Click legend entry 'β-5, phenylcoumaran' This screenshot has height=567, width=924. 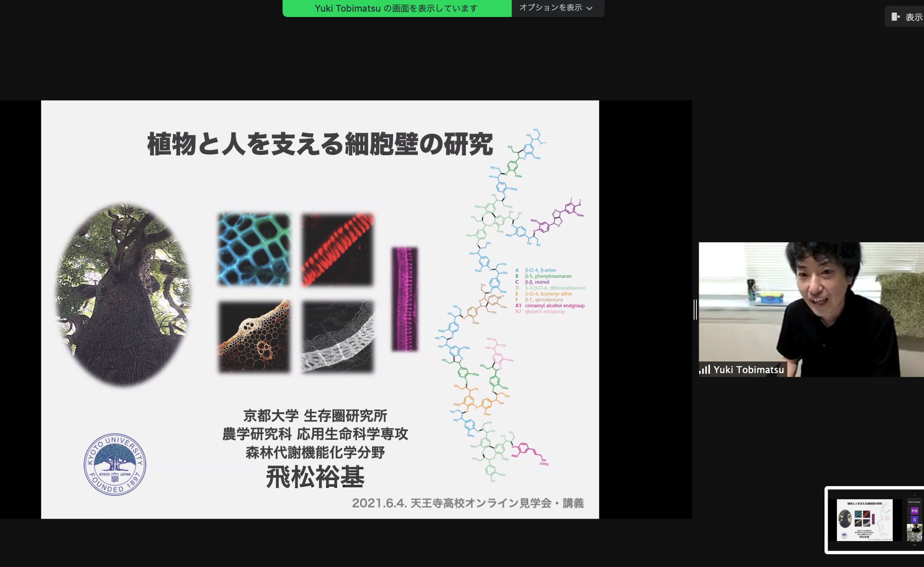coord(548,276)
